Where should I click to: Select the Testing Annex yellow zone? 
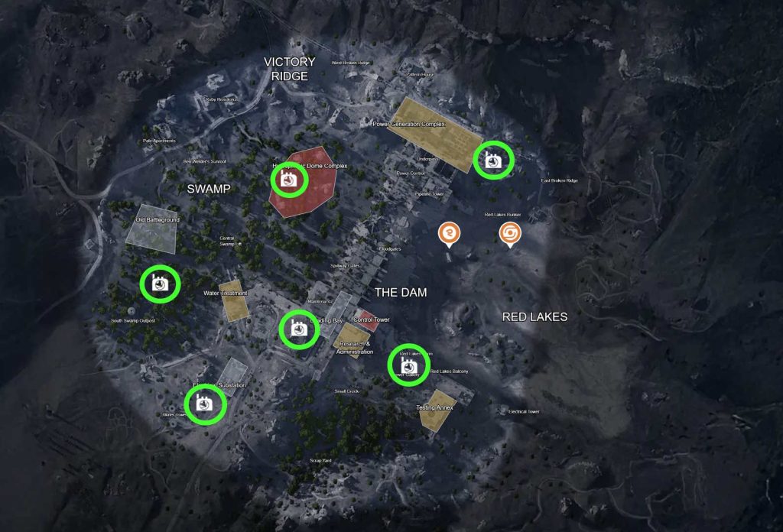tap(437, 410)
